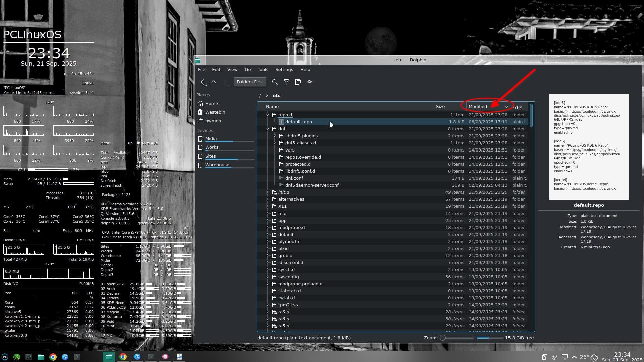Toggle hidden files with eye icon

tap(309, 82)
